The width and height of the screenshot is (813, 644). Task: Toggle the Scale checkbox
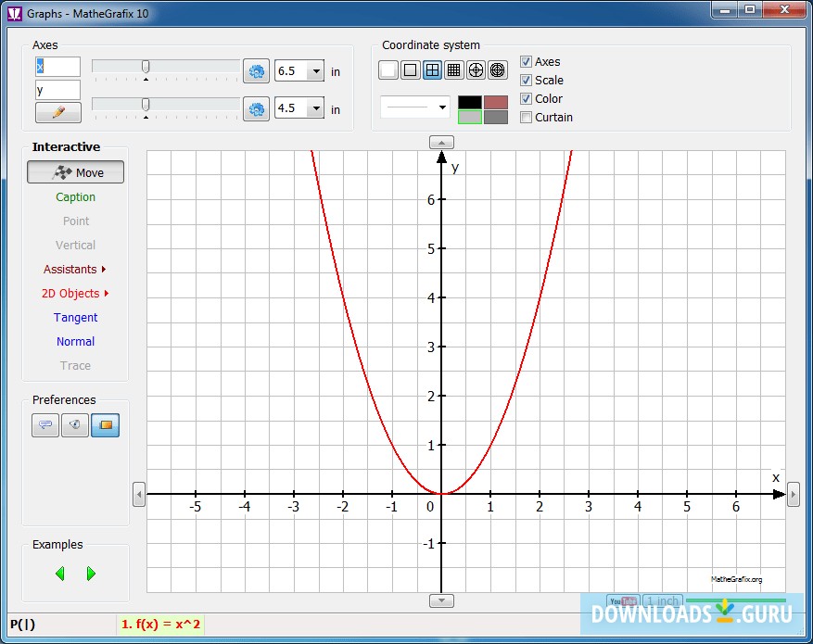[x=526, y=81]
